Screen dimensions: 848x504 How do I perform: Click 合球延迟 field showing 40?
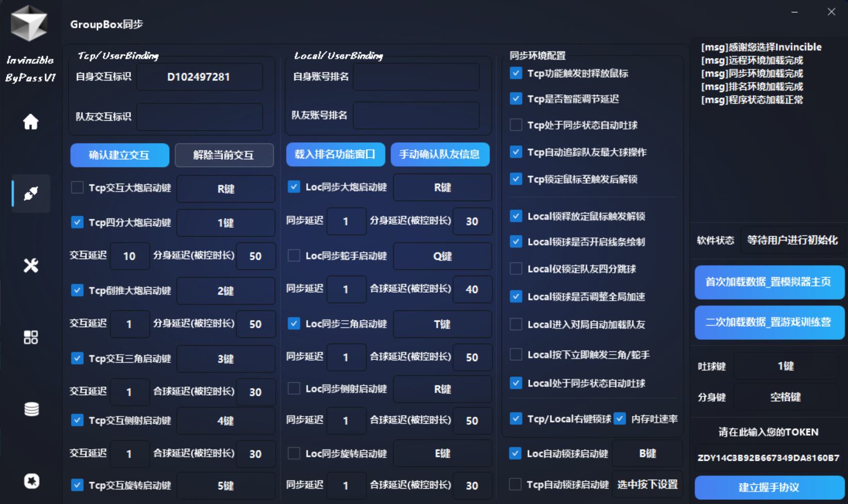tap(472, 289)
